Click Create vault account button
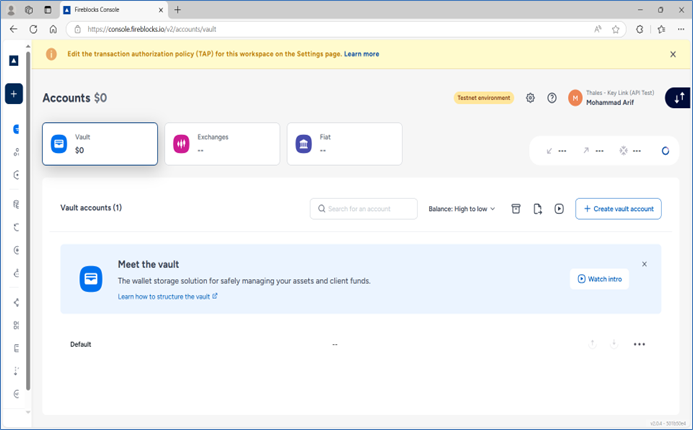 point(618,209)
